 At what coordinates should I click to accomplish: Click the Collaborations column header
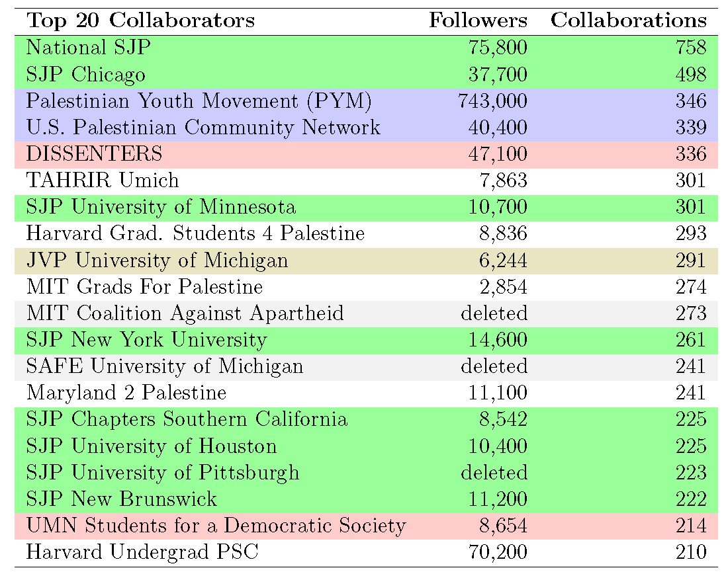628,20
